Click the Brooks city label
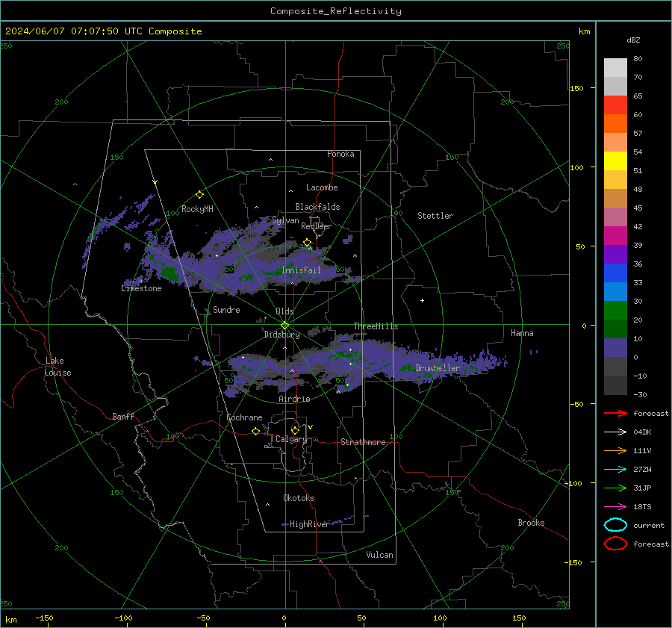 [531, 523]
